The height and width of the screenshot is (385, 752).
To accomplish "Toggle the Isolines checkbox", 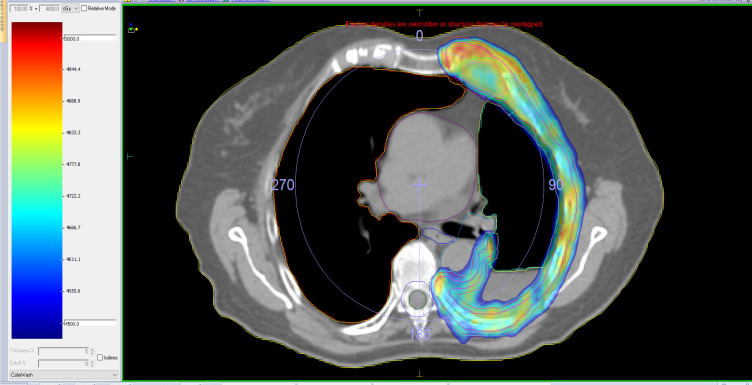I will click(x=100, y=358).
